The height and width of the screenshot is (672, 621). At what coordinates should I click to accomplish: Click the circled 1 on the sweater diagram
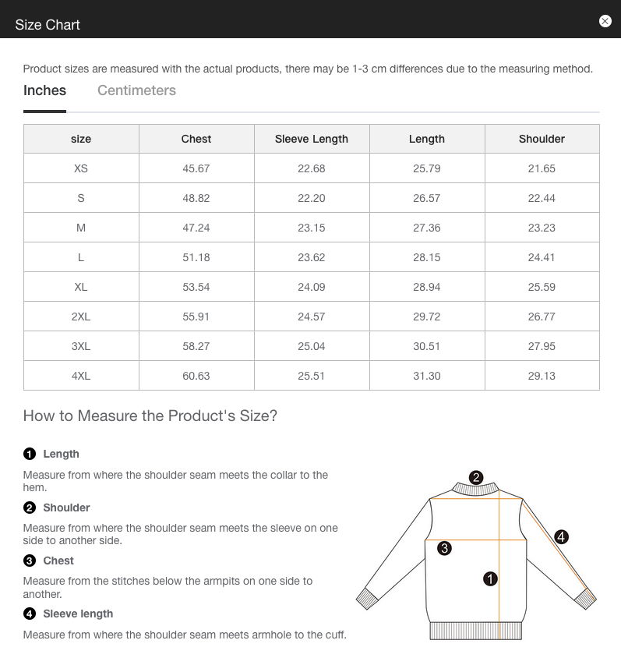click(x=489, y=579)
